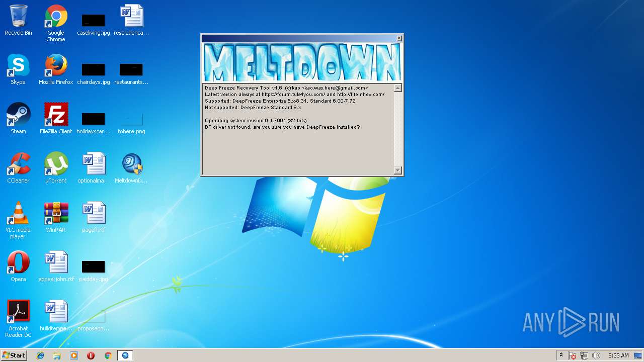The height and width of the screenshot is (362, 644).
Task: Open Internet Explorer from taskbar
Action: pyautogui.click(x=40, y=355)
